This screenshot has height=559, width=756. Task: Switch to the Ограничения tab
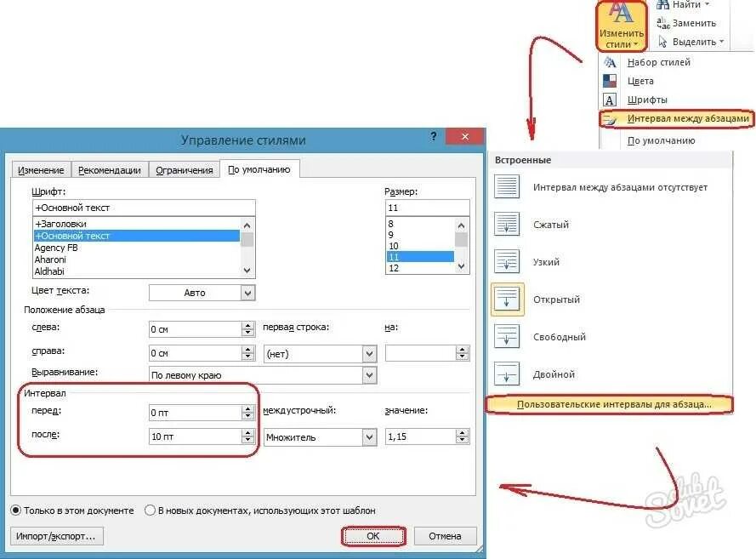[185, 170]
